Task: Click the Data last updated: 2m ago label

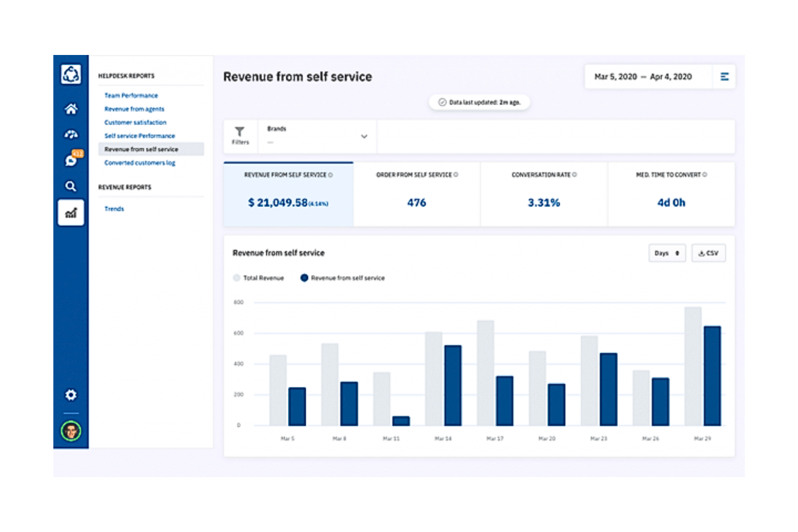Action: click(485, 102)
